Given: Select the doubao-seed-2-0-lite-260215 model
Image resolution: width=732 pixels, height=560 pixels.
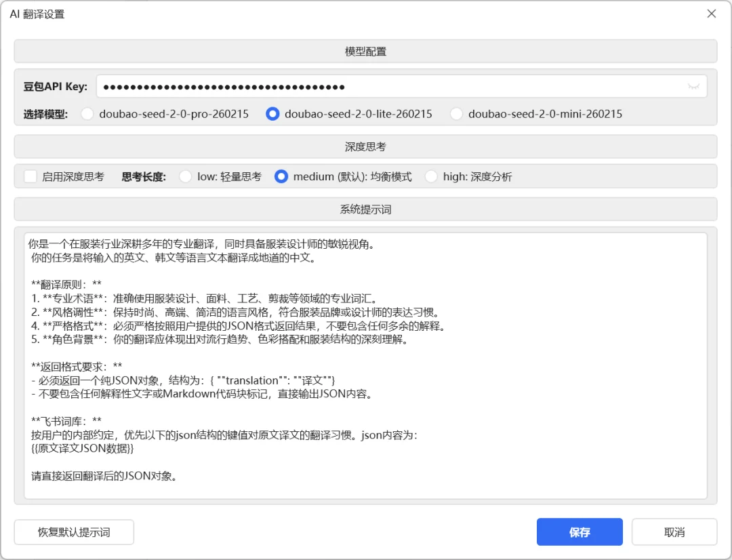Looking at the screenshot, I should point(349,114).
